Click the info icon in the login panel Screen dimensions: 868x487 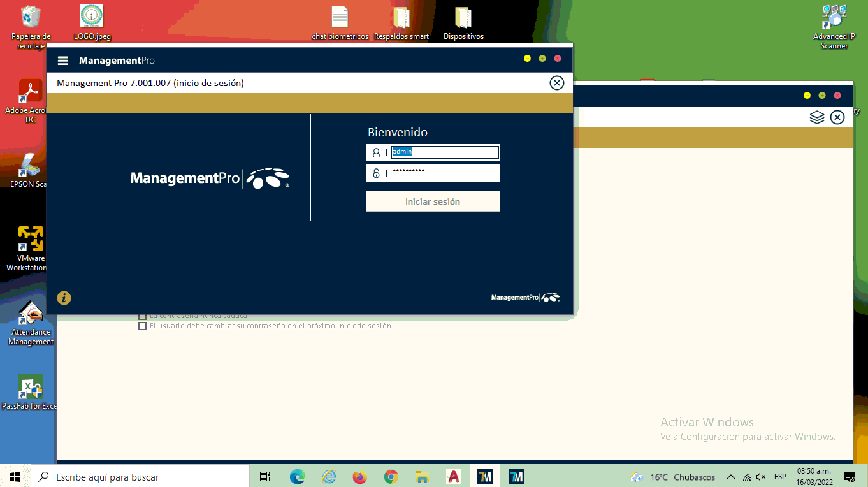[63, 298]
